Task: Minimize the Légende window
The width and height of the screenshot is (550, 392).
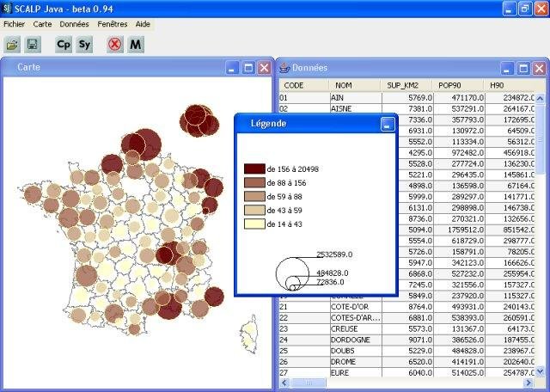Action: click(388, 125)
